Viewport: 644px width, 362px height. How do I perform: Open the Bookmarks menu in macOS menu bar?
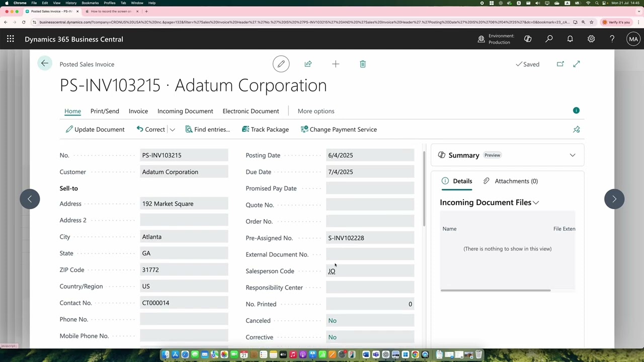pos(90,3)
